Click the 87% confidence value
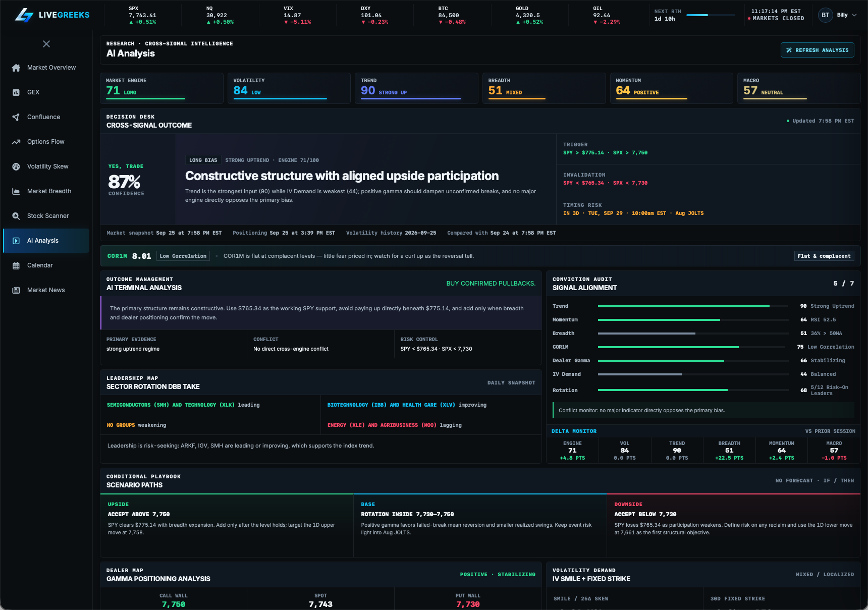Viewport: 868px width, 610px height. click(125, 181)
